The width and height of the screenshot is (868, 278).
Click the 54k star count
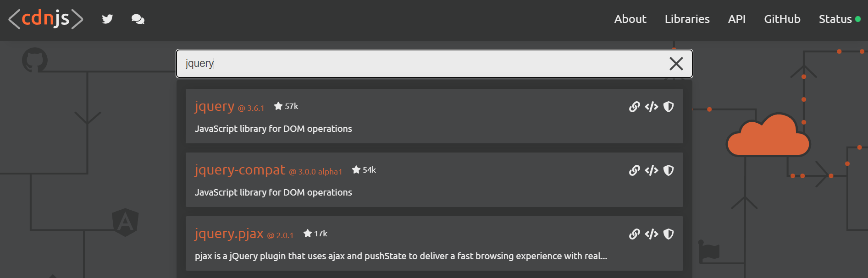click(x=369, y=170)
